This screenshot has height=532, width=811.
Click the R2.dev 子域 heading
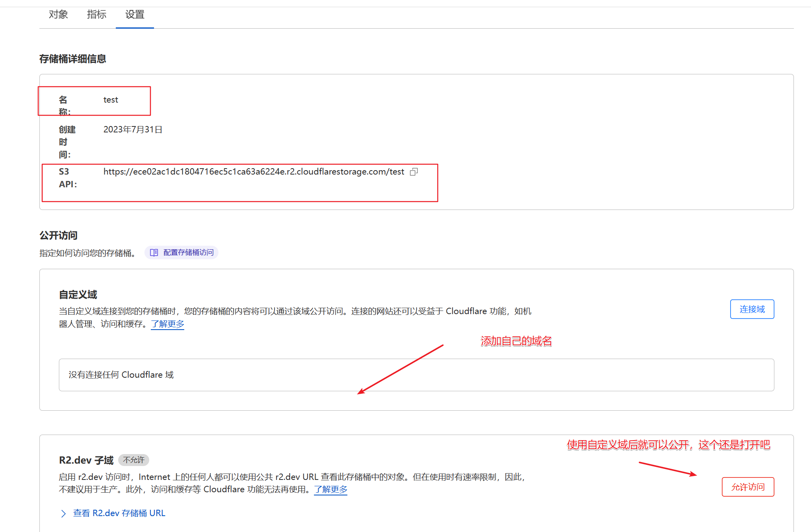click(86, 460)
